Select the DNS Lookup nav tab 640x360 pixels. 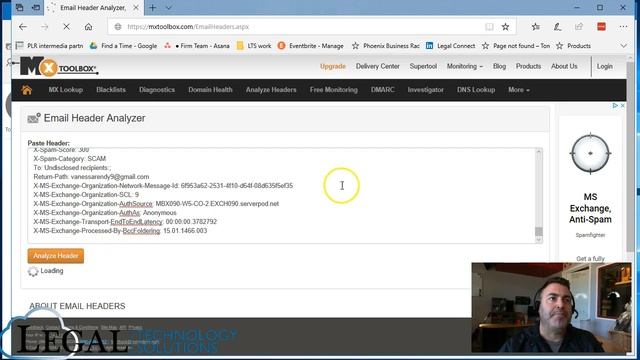476,90
